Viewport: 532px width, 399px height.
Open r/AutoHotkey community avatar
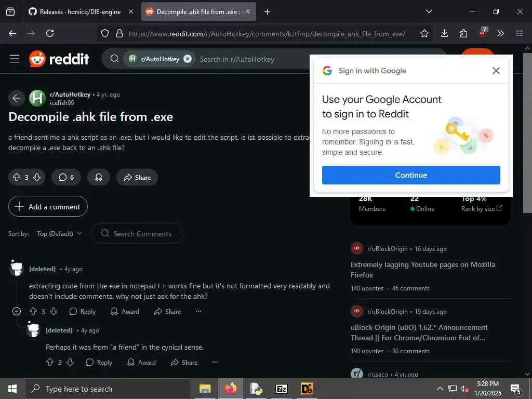37,98
